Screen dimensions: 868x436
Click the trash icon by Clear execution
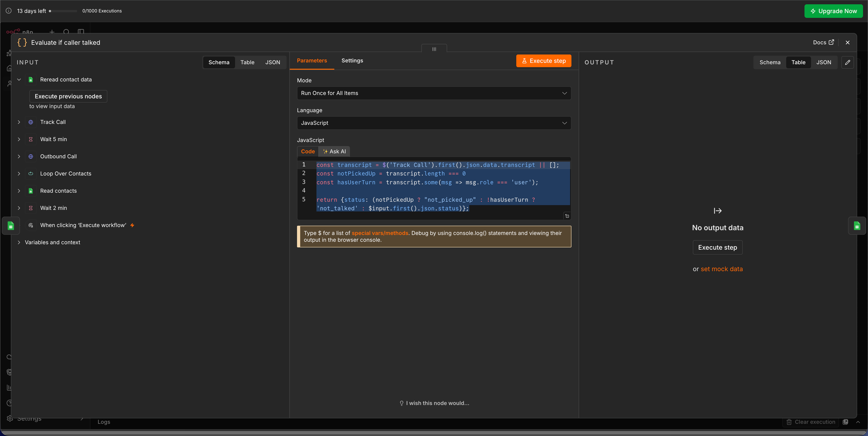tap(789, 422)
